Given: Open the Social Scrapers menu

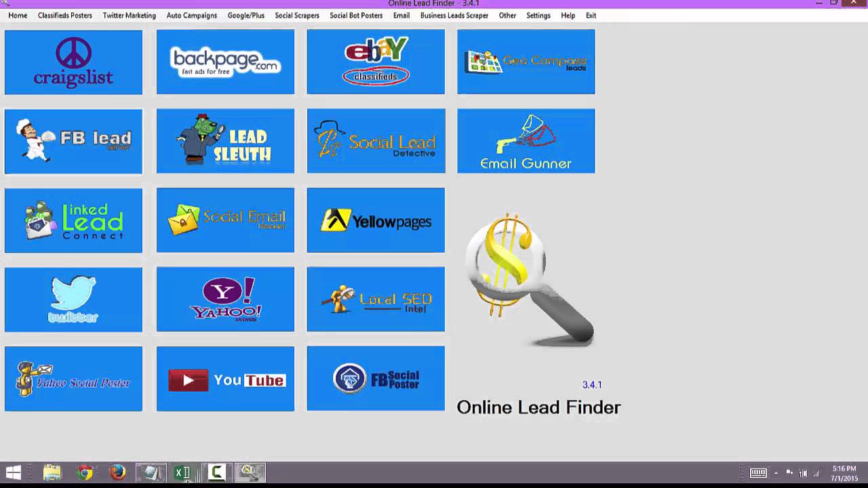Looking at the screenshot, I should [x=297, y=16].
